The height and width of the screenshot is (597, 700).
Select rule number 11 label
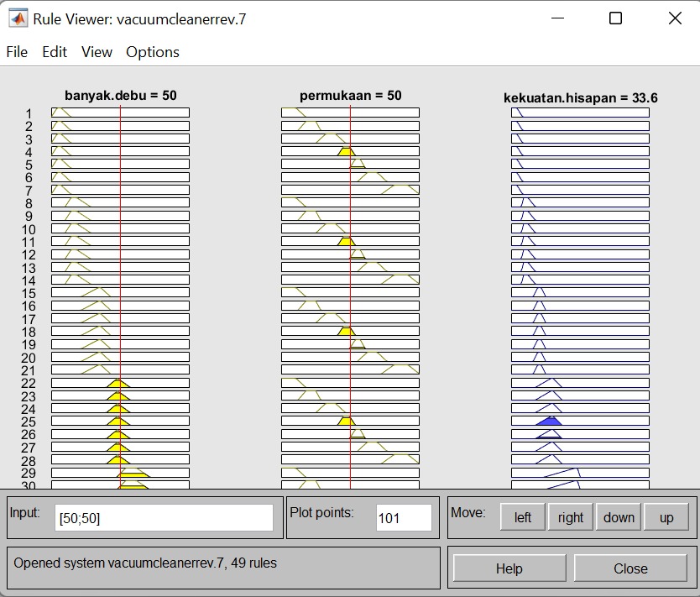click(x=29, y=243)
